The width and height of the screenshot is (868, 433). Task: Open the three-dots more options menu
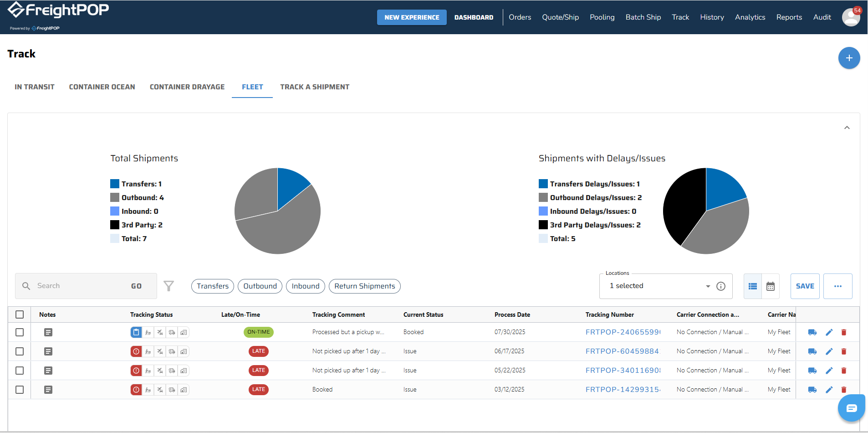[x=837, y=286]
